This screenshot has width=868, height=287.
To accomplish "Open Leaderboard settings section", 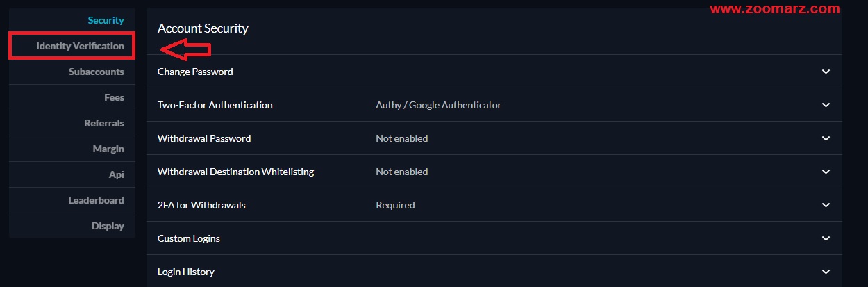I will pyautogui.click(x=96, y=200).
